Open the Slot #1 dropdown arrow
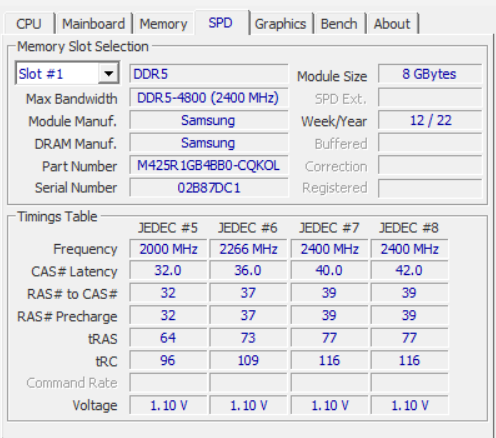496x438 pixels. pos(109,73)
